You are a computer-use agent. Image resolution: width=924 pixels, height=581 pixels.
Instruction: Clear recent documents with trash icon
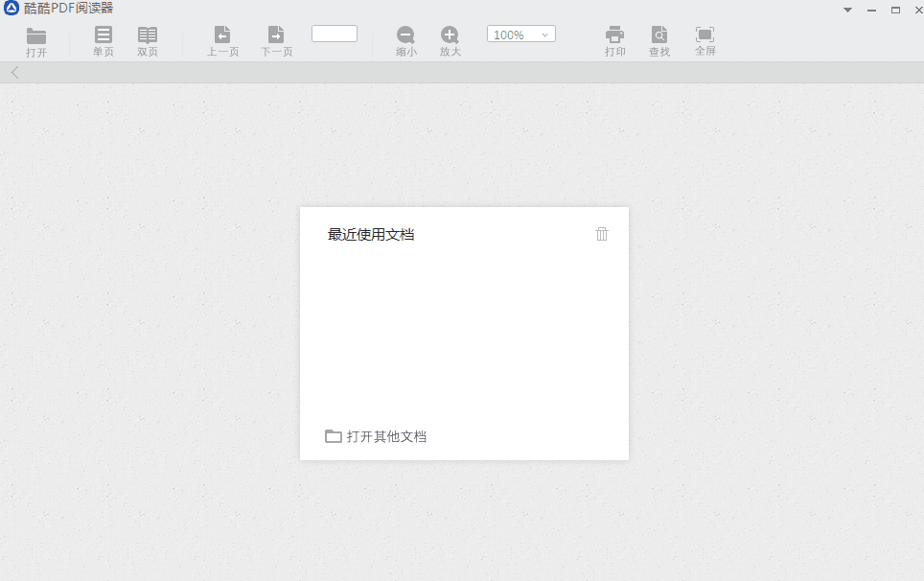[602, 233]
